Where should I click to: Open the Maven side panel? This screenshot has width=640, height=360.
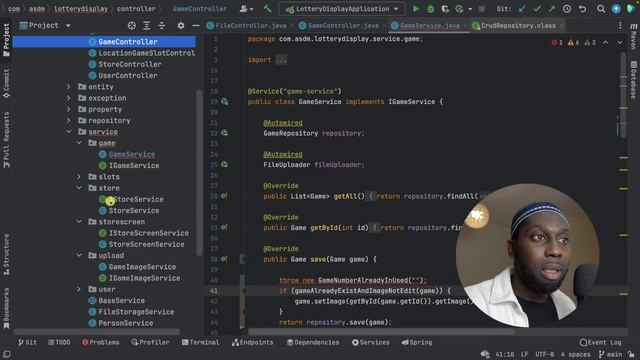633,37
